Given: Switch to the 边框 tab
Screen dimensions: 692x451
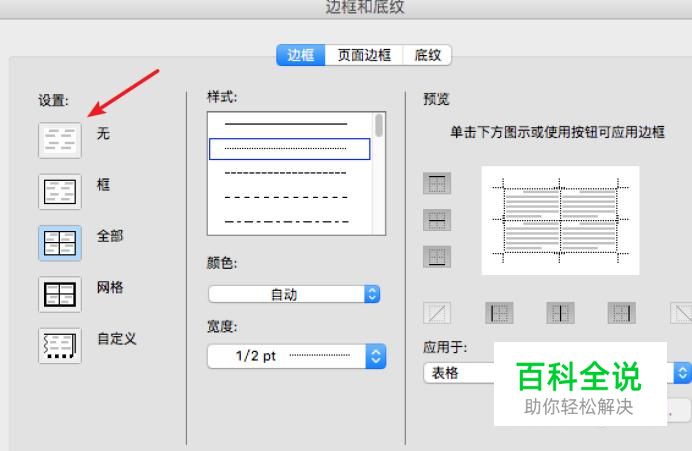Looking at the screenshot, I should point(301,55).
